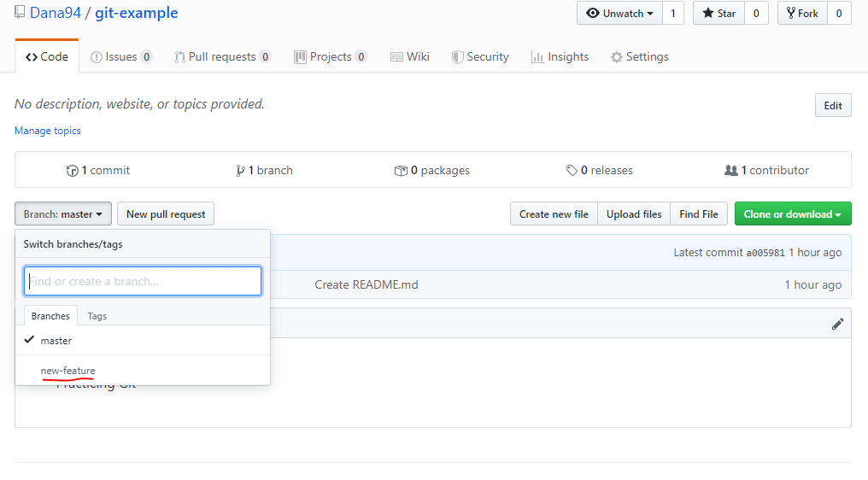Open the Pull requests tab
Viewport: 868px width, 480px height.
coord(222,56)
